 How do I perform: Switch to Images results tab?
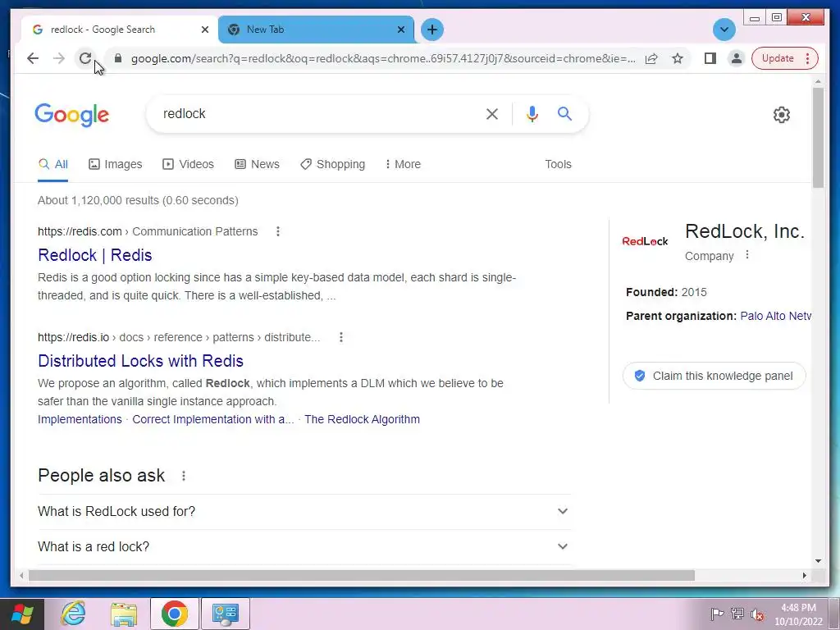pyautogui.click(x=115, y=164)
